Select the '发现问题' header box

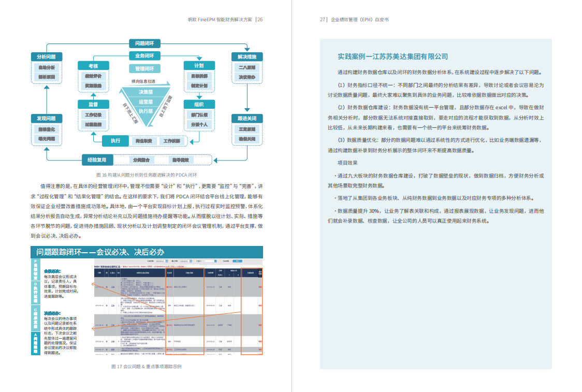[47, 119]
